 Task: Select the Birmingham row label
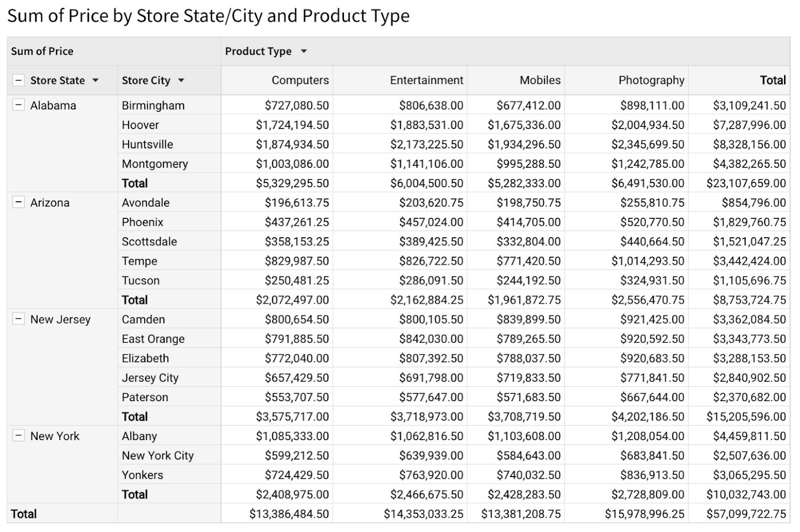point(152,105)
